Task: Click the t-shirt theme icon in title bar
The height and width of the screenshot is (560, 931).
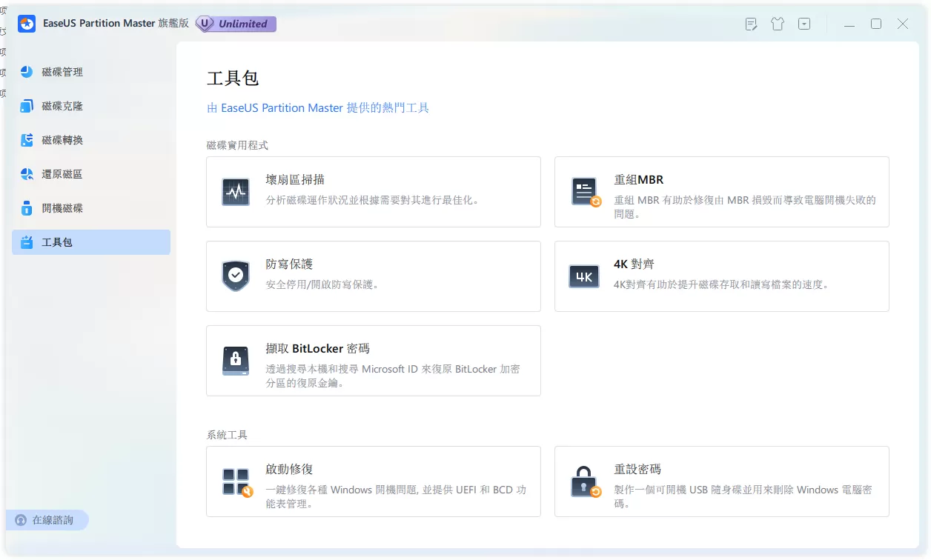Action: (778, 24)
